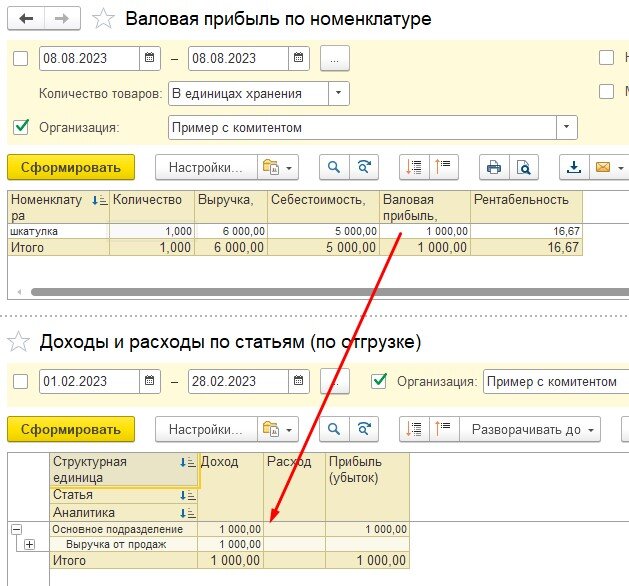Expand the Организация dropdown in upper report

point(567,127)
